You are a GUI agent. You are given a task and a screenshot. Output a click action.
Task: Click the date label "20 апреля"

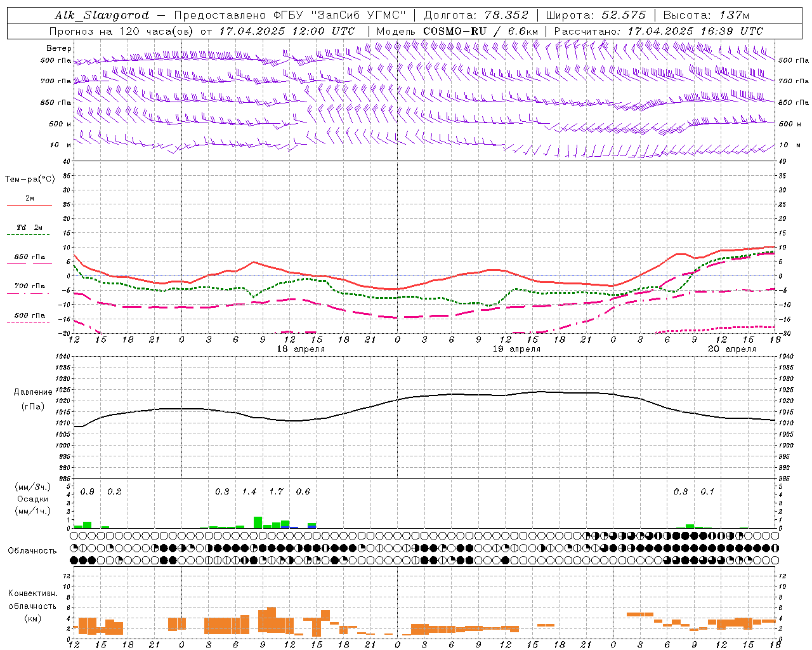(732, 349)
